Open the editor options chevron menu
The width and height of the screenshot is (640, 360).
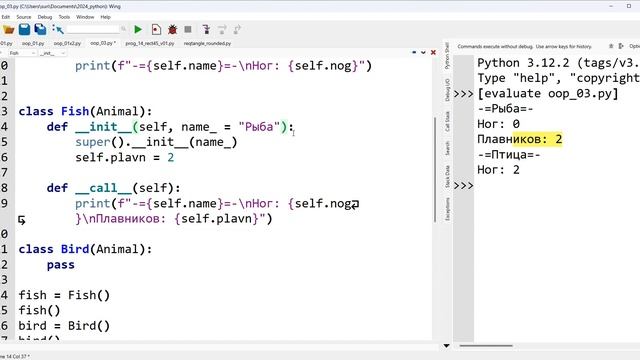pyautogui.click(x=423, y=53)
